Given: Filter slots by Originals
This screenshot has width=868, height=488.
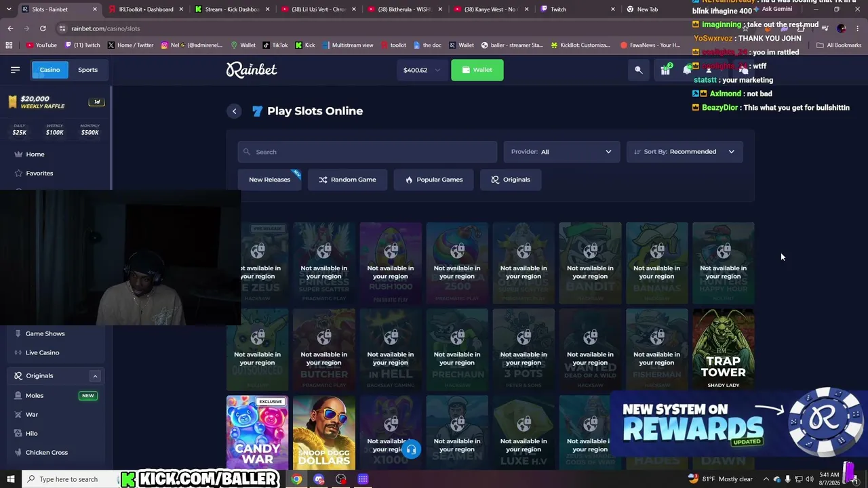Looking at the screenshot, I should point(511,180).
